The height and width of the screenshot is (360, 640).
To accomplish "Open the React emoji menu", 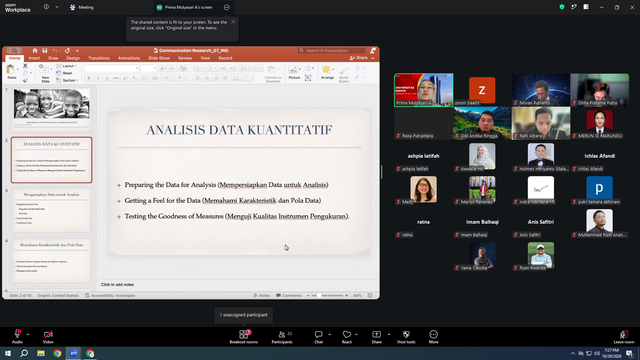I will point(347,337).
